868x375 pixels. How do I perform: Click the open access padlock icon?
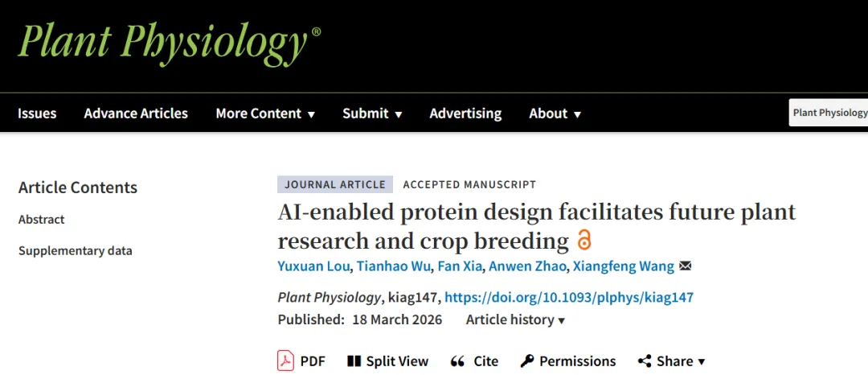coord(584,240)
